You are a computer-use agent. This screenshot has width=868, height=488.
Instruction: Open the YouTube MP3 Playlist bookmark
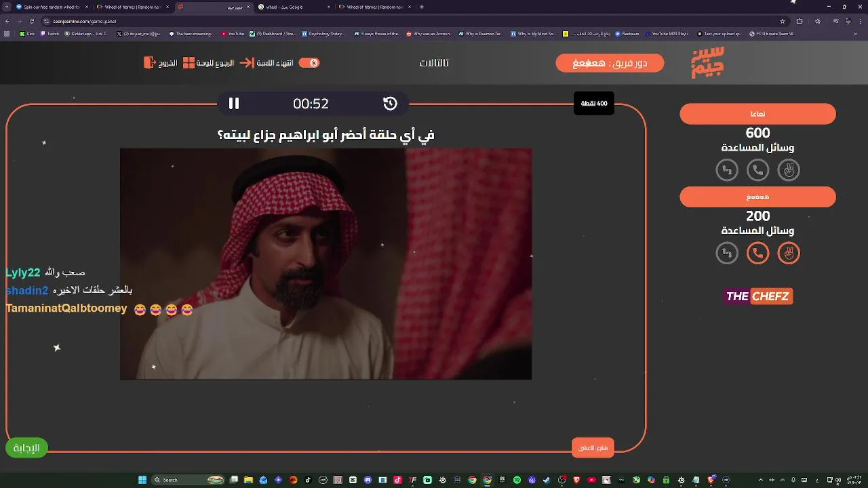coord(667,33)
